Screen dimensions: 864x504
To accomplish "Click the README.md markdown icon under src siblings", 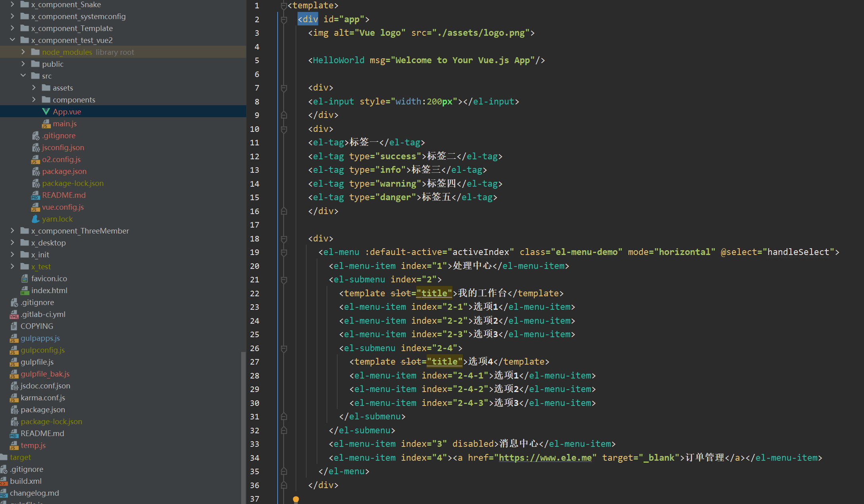I will click(x=35, y=195).
